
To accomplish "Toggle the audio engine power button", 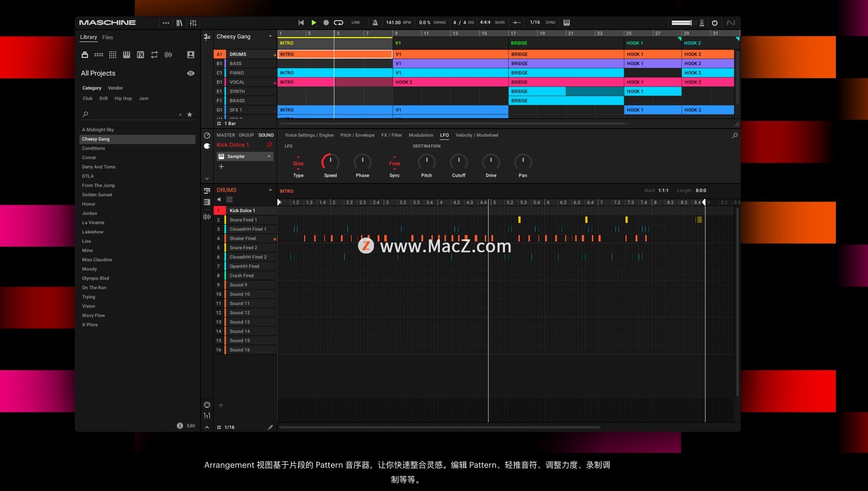I will coord(715,23).
